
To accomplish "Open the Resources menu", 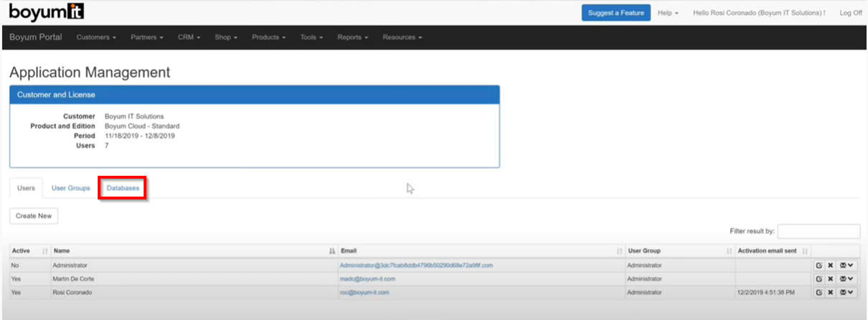I will [x=402, y=37].
